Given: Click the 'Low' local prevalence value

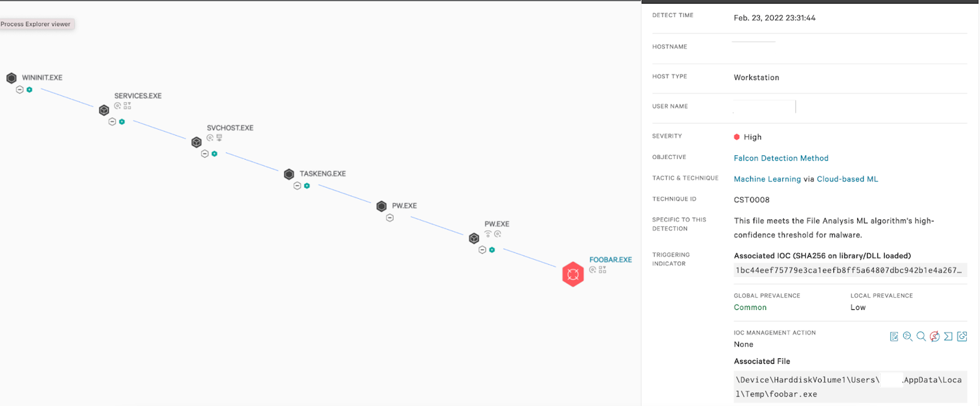Looking at the screenshot, I should click(x=858, y=307).
